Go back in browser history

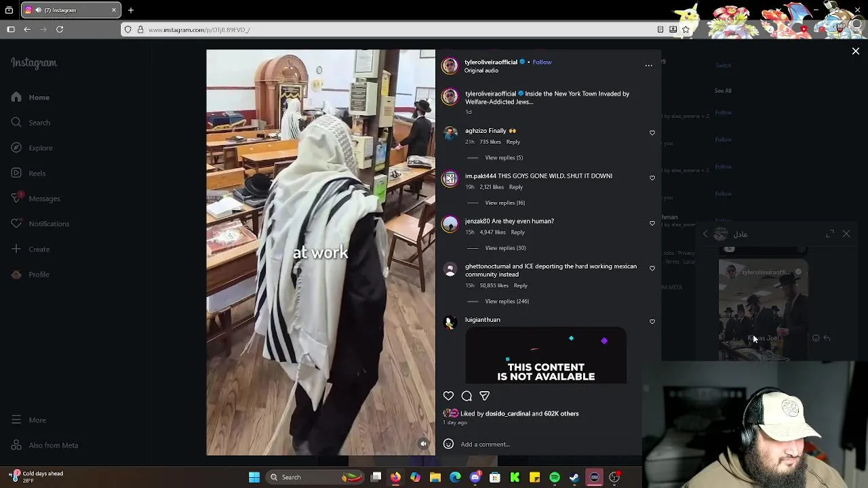click(27, 30)
